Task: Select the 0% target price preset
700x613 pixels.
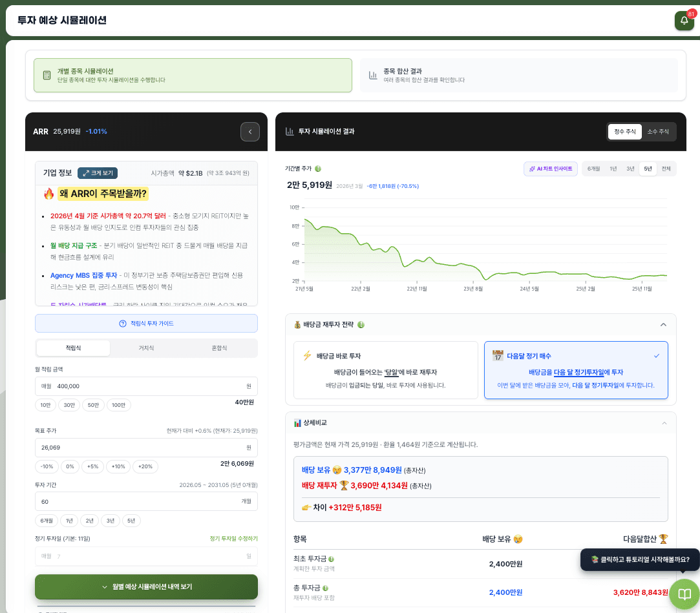Action: [70, 466]
